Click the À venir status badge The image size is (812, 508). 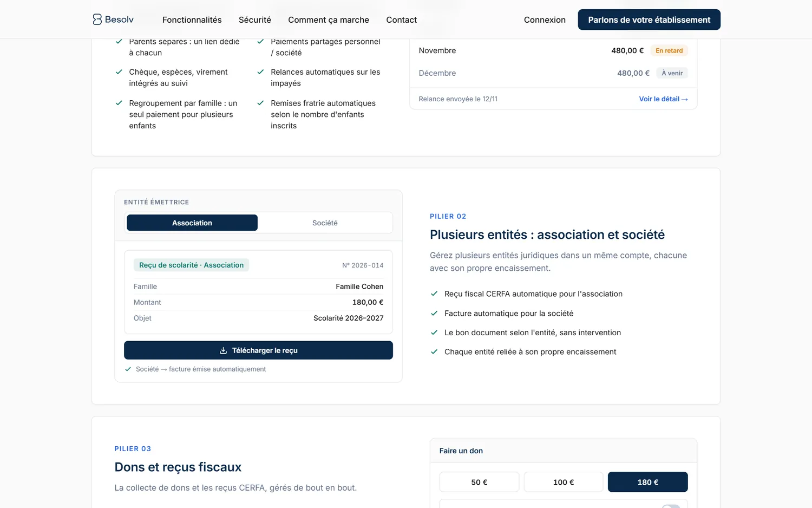[672, 73]
